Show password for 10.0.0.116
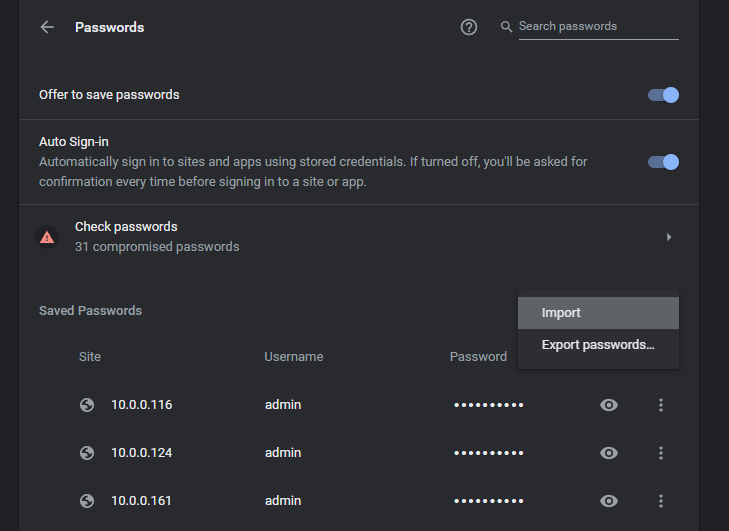Screen dimensions: 729x531 (609, 405)
